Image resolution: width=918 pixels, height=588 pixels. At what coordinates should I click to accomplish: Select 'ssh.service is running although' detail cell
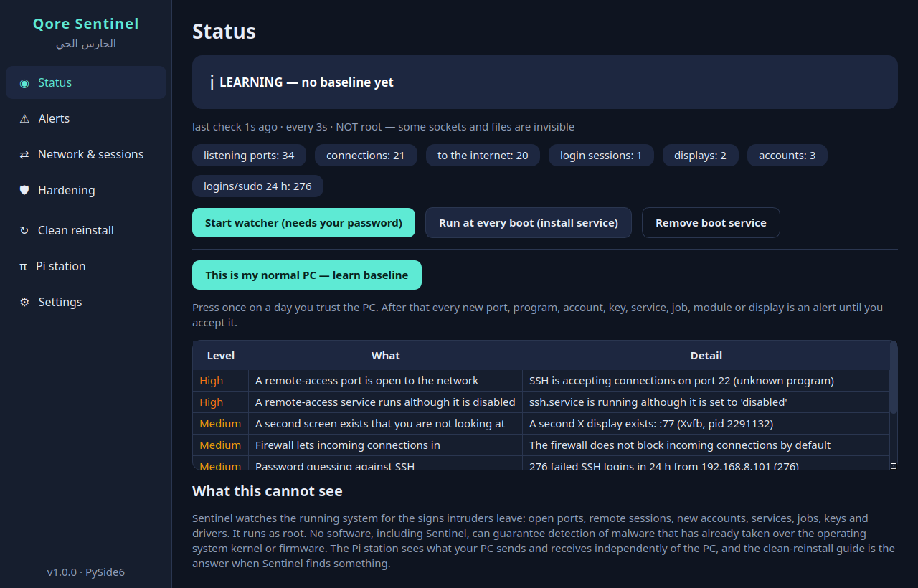click(x=706, y=402)
